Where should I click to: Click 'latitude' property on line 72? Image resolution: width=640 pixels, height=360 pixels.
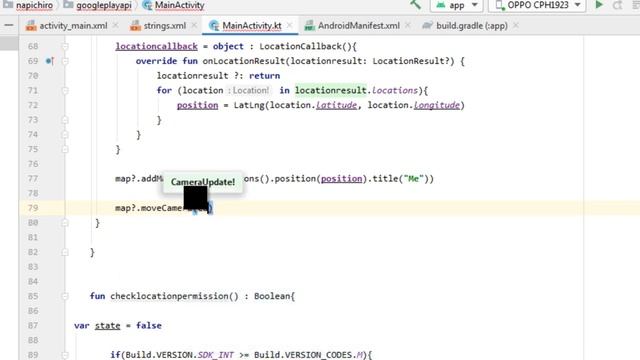point(336,105)
